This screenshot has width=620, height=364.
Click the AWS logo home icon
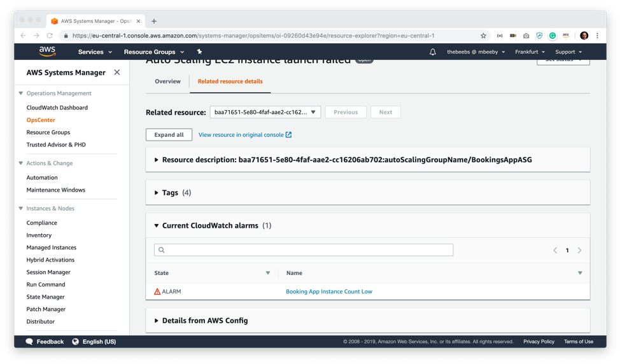[47, 52]
